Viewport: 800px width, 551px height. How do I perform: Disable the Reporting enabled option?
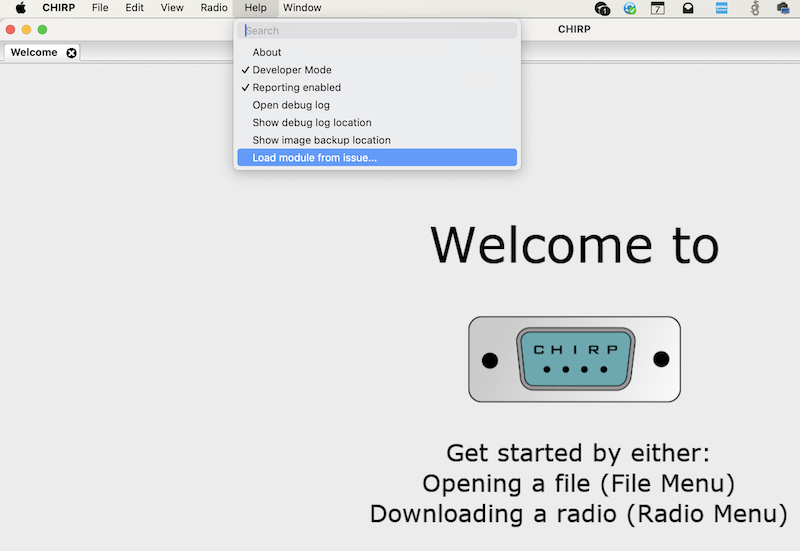click(x=296, y=88)
